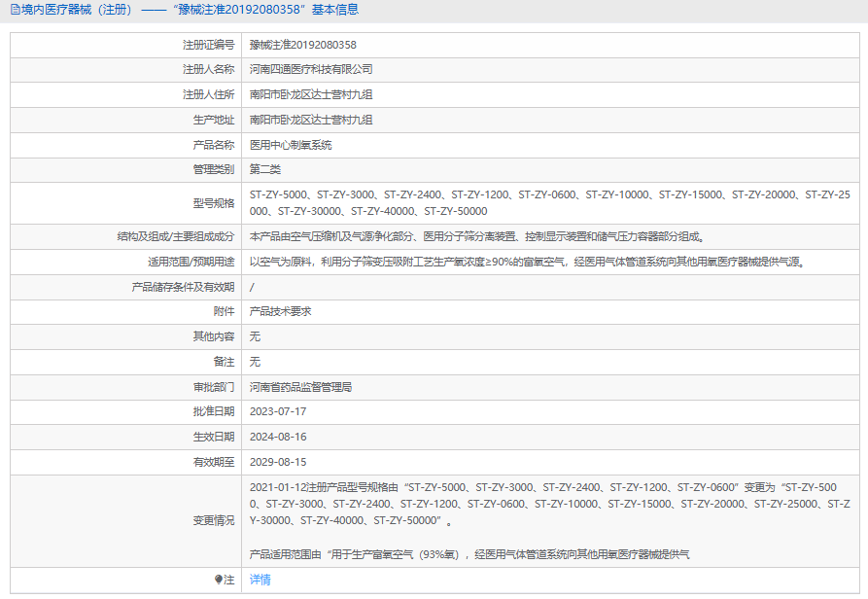Click document icon beside page title
Image resolution: width=868 pixels, height=599 pixels.
[15, 10]
